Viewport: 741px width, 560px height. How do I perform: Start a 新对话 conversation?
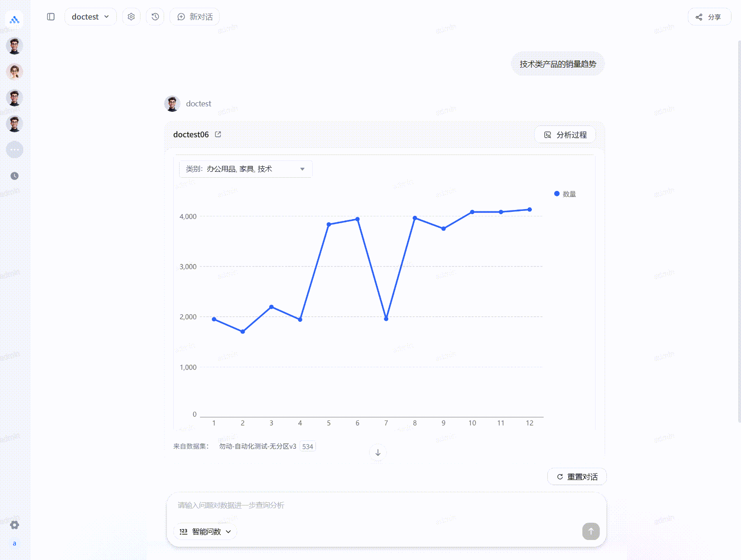pyautogui.click(x=195, y=17)
